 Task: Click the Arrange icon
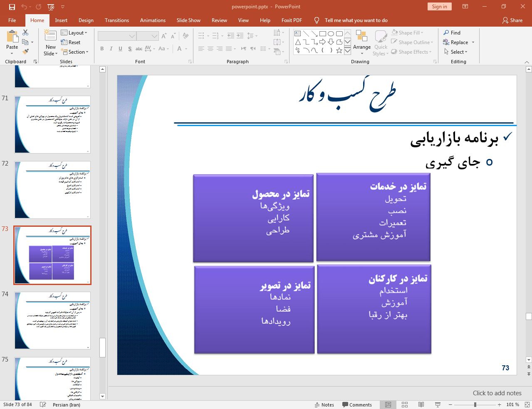pyautogui.click(x=362, y=37)
